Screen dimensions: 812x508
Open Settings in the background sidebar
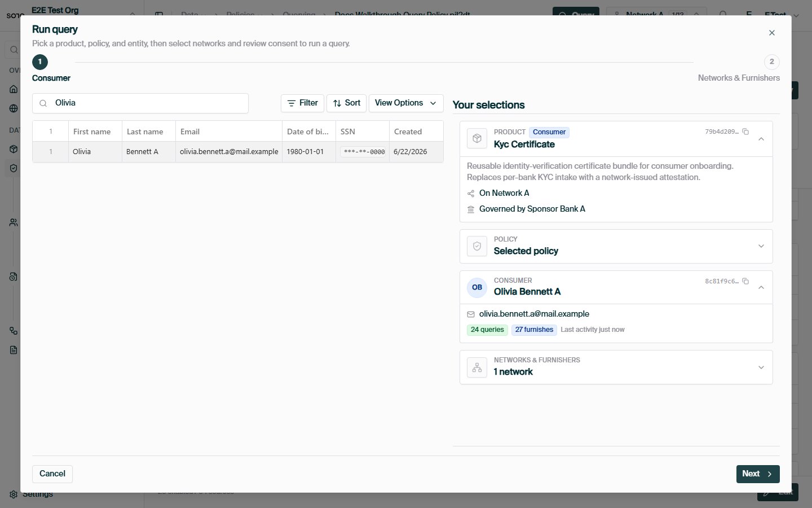point(32,494)
